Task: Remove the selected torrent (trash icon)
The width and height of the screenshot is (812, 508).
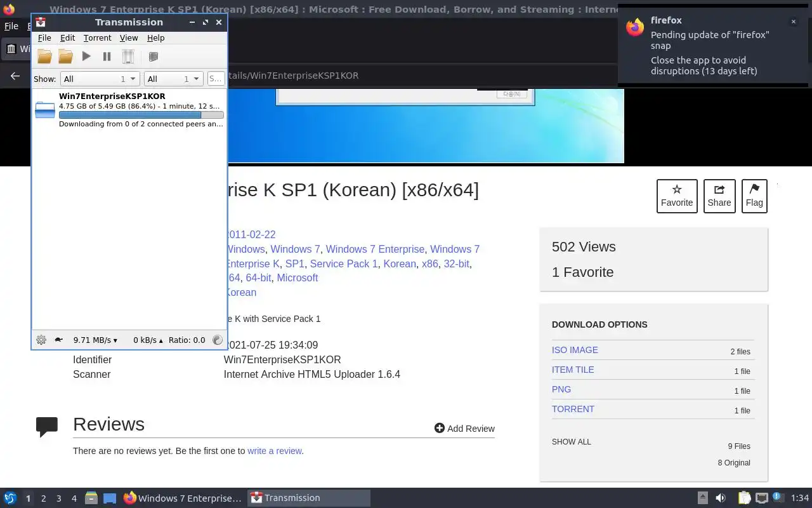Action: coord(128,57)
